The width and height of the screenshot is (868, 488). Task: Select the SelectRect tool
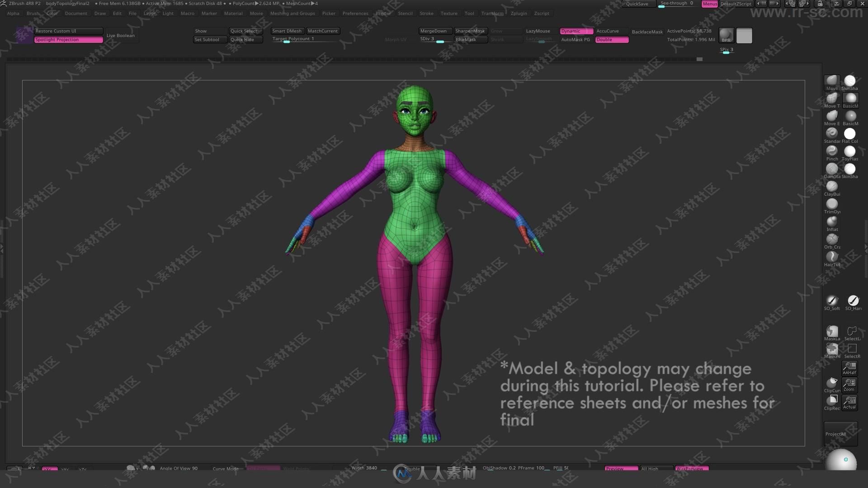point(852,351)
